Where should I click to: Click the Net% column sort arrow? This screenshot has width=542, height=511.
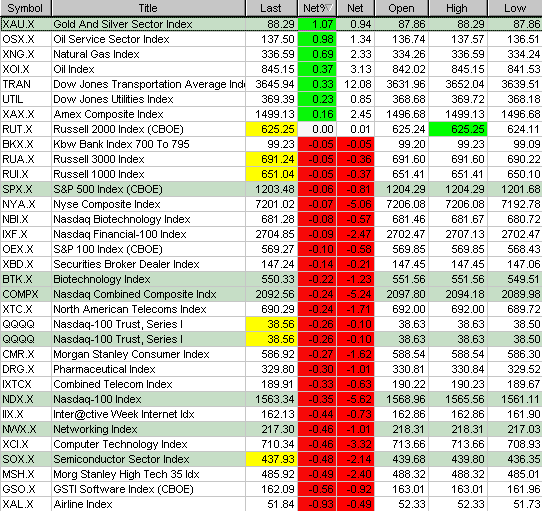click(329, 8)
